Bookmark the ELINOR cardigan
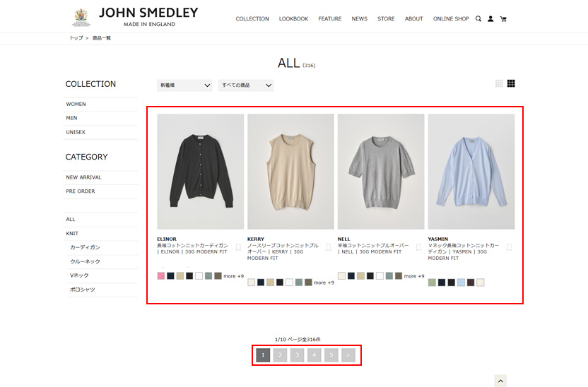588x387 pixels. point(238,247)
